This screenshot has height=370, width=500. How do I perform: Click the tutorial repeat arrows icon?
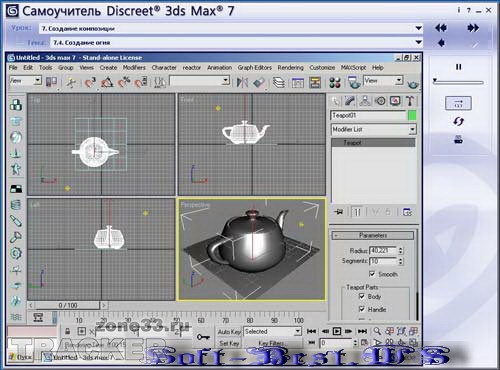458,121
